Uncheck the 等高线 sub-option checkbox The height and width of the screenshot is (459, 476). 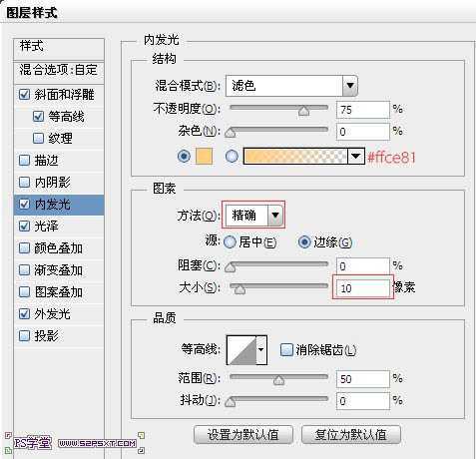point(38,117)
